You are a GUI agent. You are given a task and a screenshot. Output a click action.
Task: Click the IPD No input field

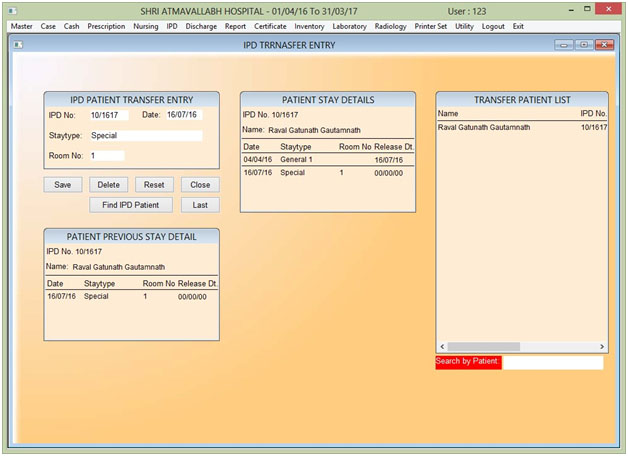108,115
